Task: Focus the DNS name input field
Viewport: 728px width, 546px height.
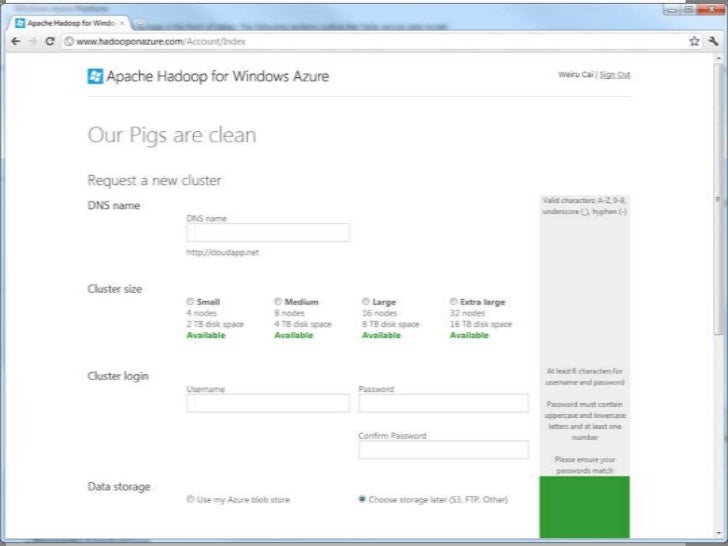Action: [268, 233]
